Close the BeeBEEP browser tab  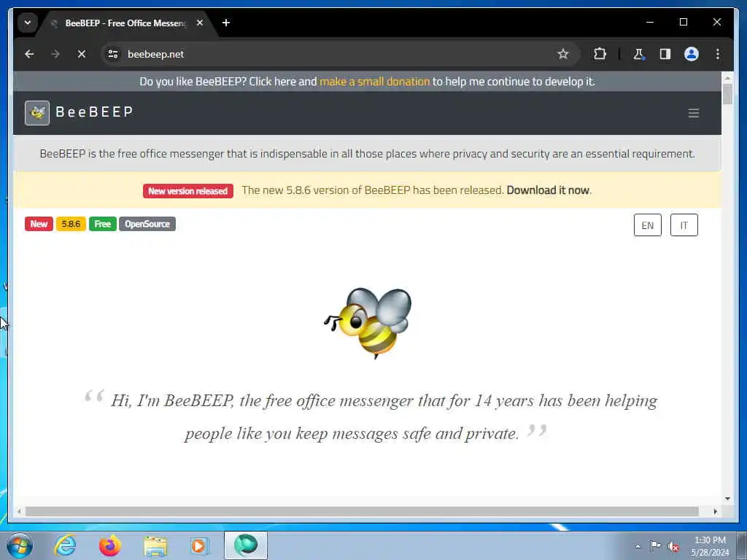click(x=200, y=23)
